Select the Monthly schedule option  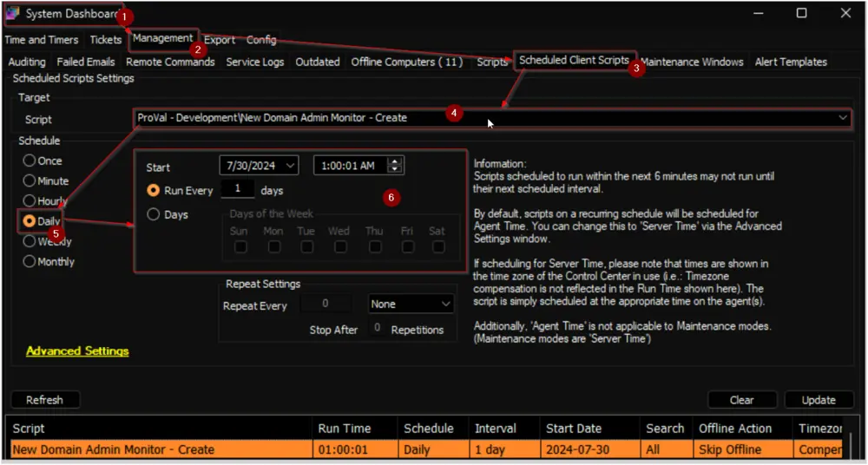pyautogui.click(x=49, y=261)
